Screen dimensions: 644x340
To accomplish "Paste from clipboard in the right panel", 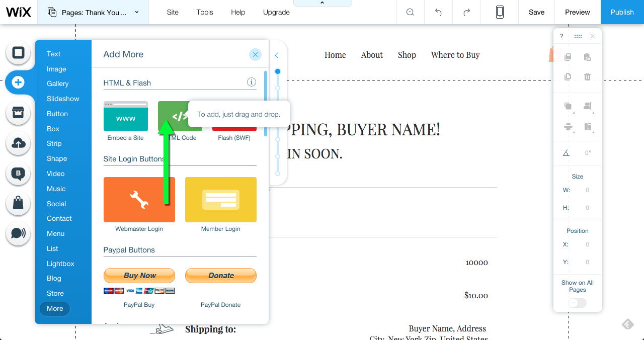I will (x=587, y=57).
